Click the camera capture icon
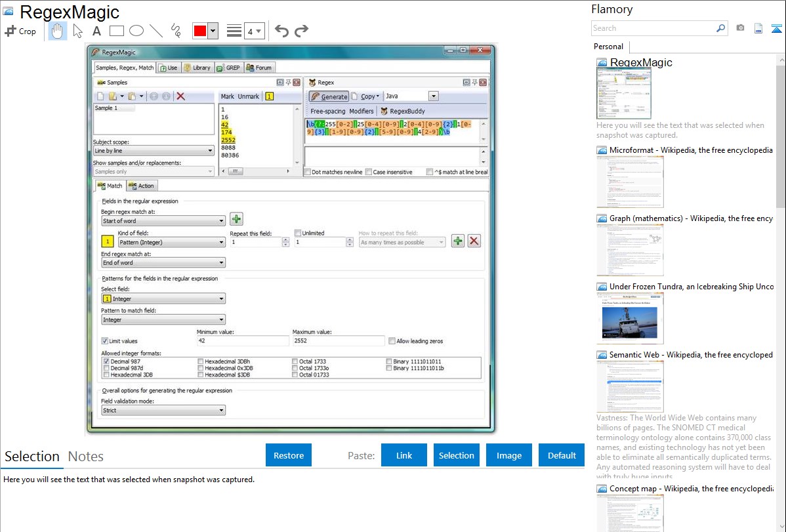Screen dimensions: 786x532 tap(740, 28)
